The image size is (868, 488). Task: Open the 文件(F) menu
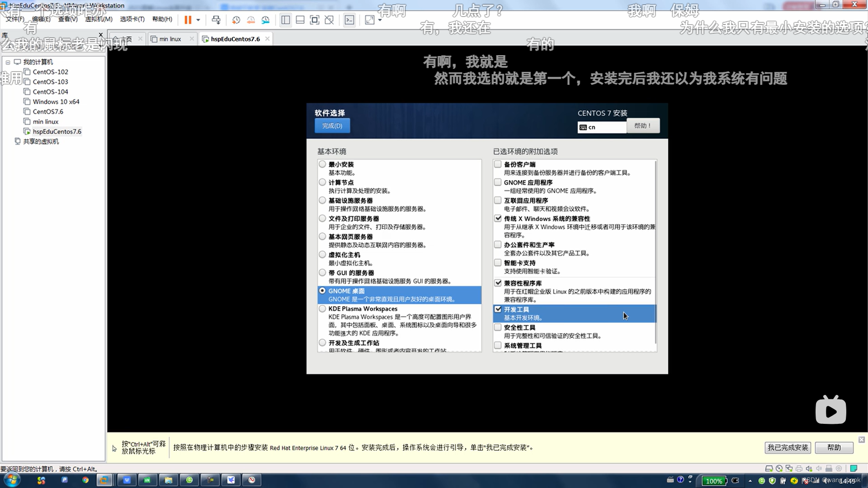click(x=15, y=19)
